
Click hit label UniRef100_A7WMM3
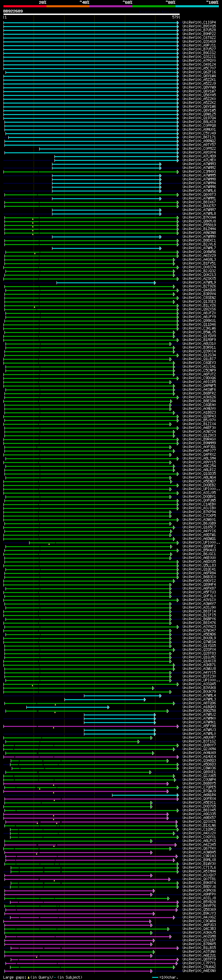pyautogui.click(x=199, y=164)
